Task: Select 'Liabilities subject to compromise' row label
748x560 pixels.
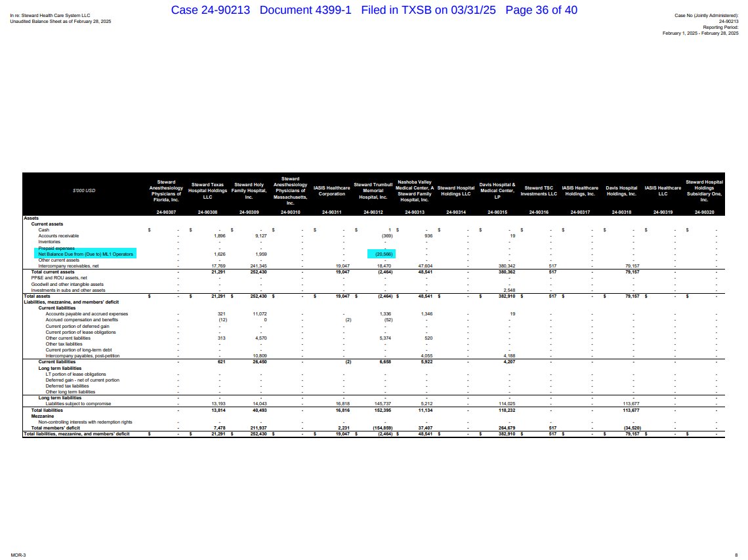Action: (x=78, y=404)
